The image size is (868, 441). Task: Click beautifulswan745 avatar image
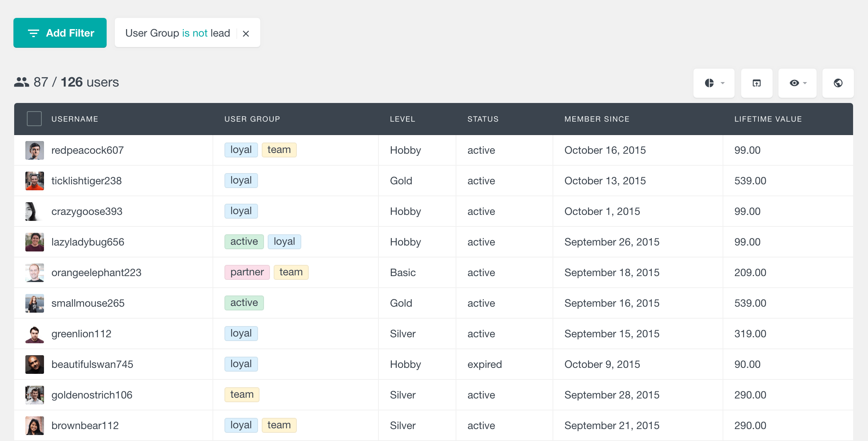[x=35, y=365]
